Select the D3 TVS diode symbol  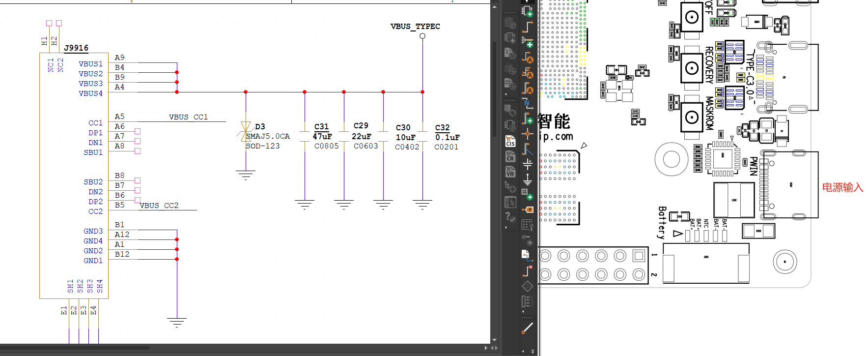tap(246, 131)
